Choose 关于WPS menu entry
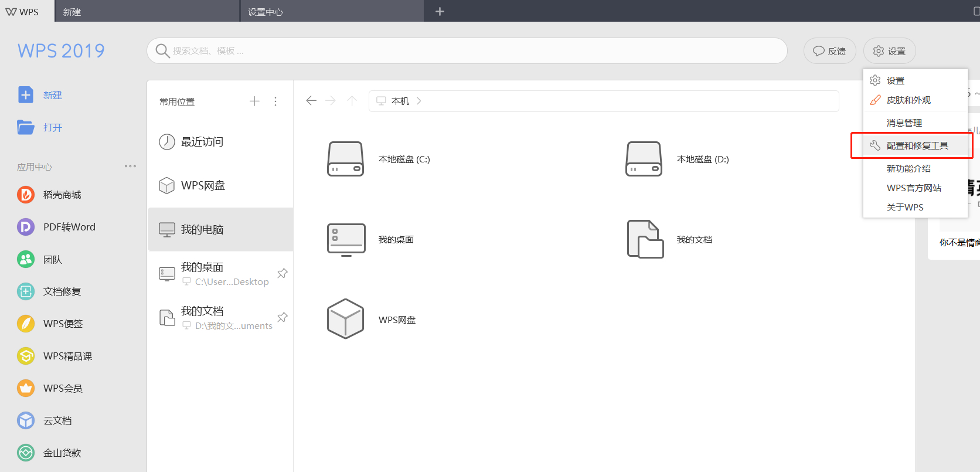 [x=915, y=207]
